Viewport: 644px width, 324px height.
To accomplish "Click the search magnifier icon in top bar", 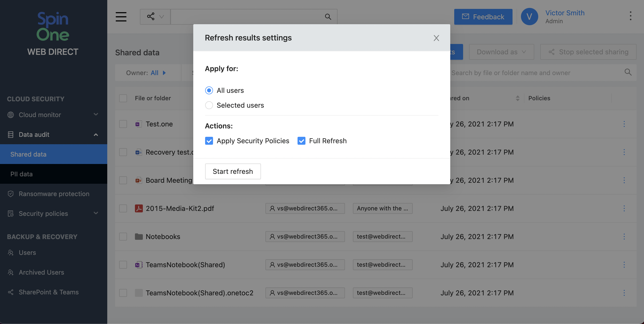I will pos(328,17).
